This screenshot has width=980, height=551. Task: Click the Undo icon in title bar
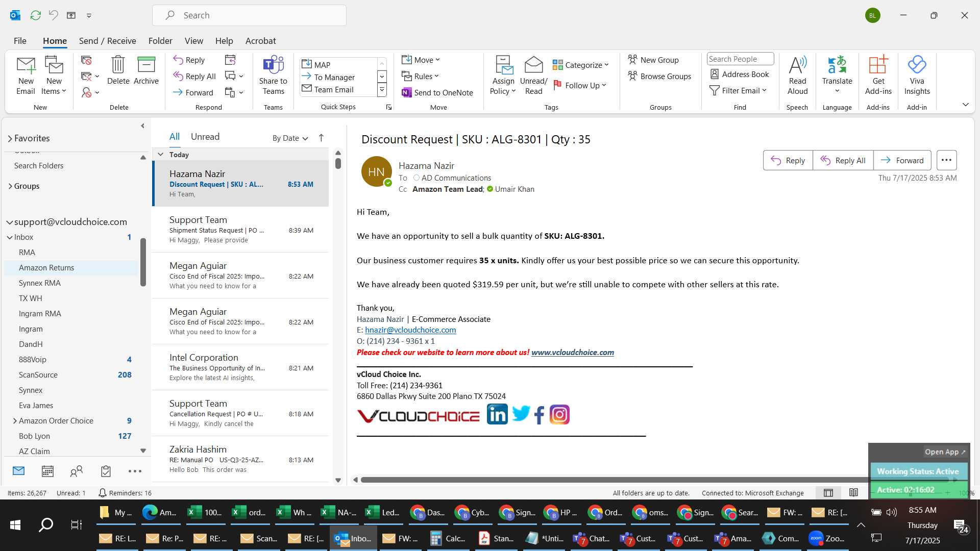point(53,15)
